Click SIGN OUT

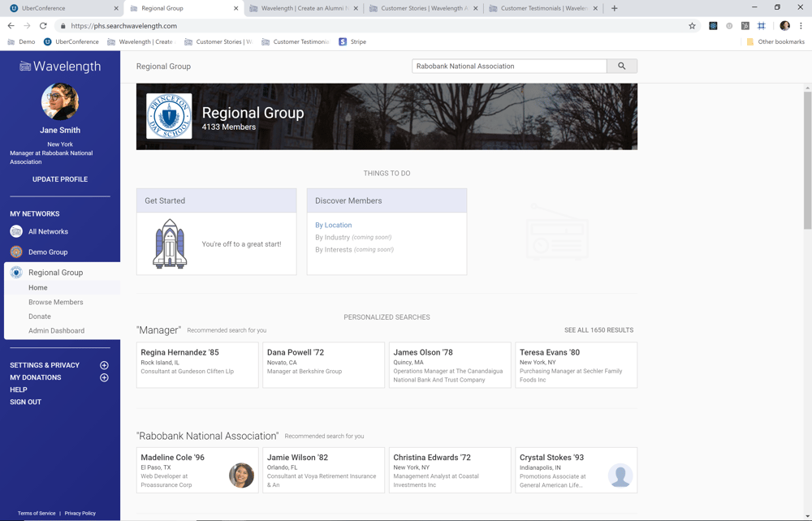[x=25, y=402]
